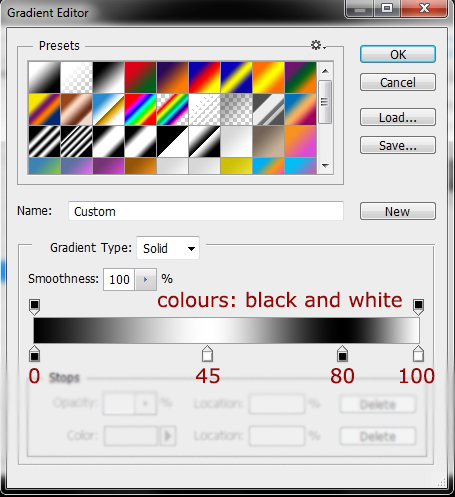Screen dimensions: 455x497
Task: Click the Save... button
Action: [x=398, y=145]
